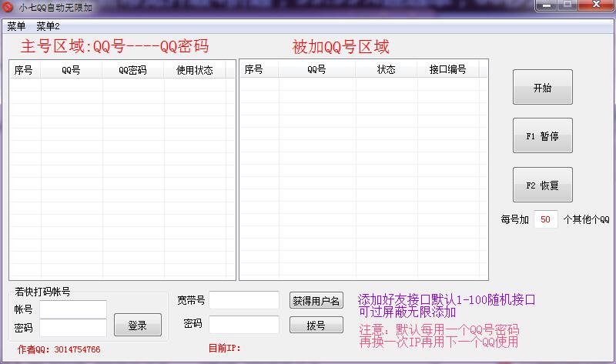The height and width of the screenshot is (364, 616).
Task: Click the 若快打码帐号 group label
Action: coord(42,292)
